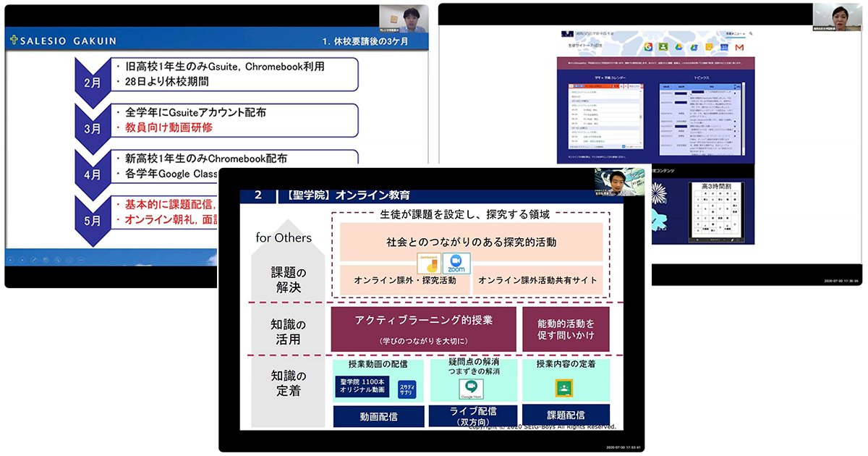Open the yellow Google Keep icon in portal
The image size is (868, 456).
(x=710, y=47)
